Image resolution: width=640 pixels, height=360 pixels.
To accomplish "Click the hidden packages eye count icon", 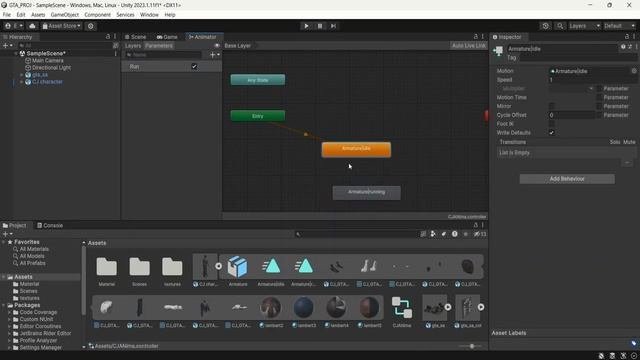I will 480,234.
